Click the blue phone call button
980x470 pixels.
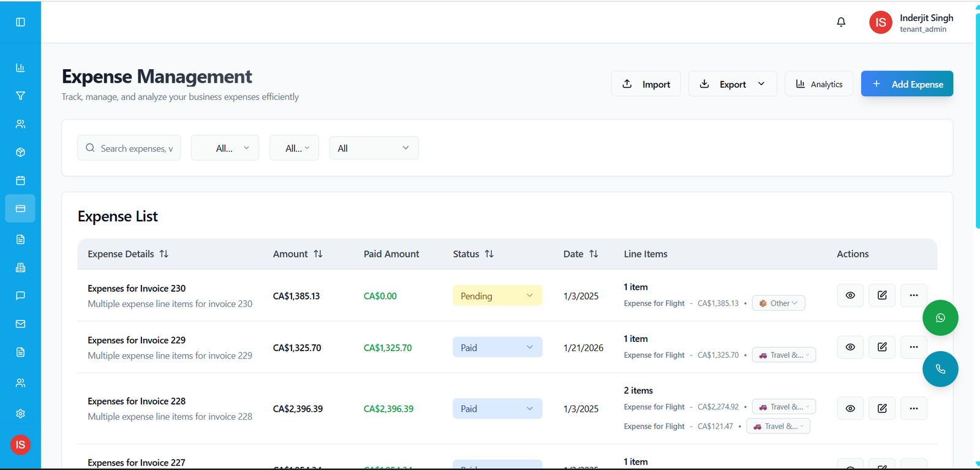940,369
